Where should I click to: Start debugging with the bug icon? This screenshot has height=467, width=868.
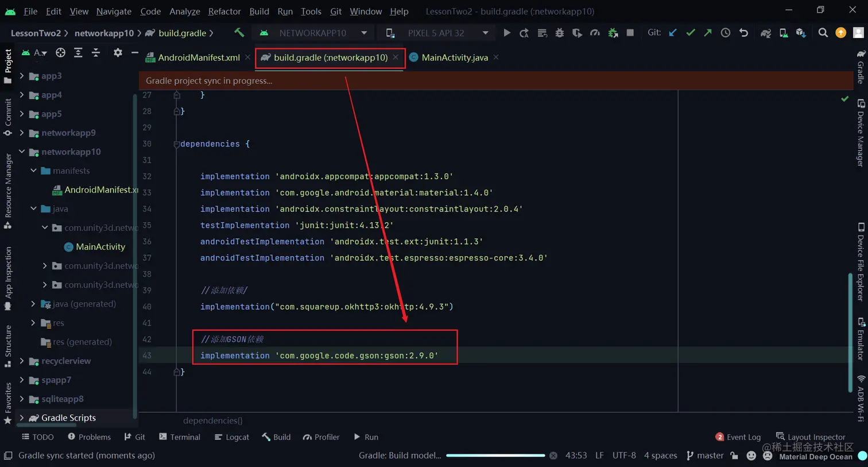click(x=560, y=33)
